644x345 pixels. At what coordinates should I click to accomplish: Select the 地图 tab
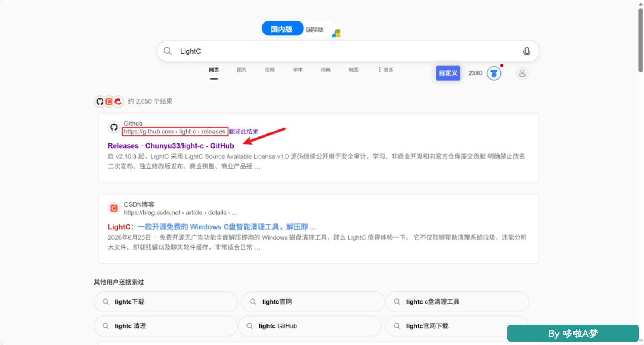point(353,70)
